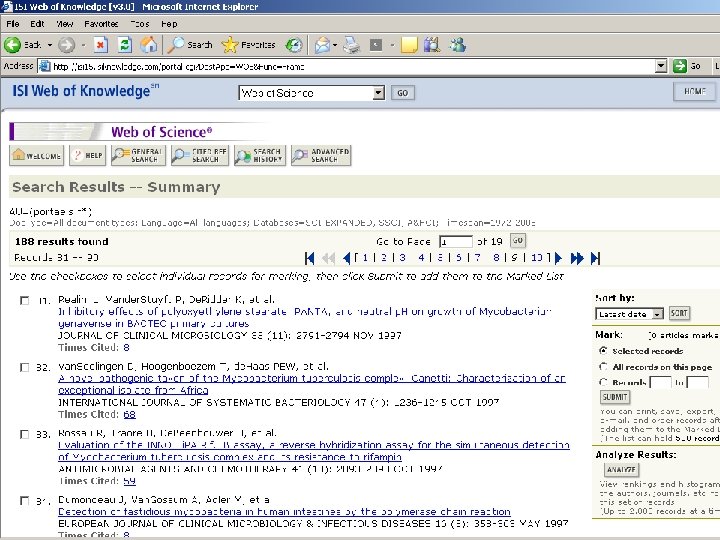The image size is (720, 540).
Task: Click the yellow note Discuss icon
Action: coord(409,45)
